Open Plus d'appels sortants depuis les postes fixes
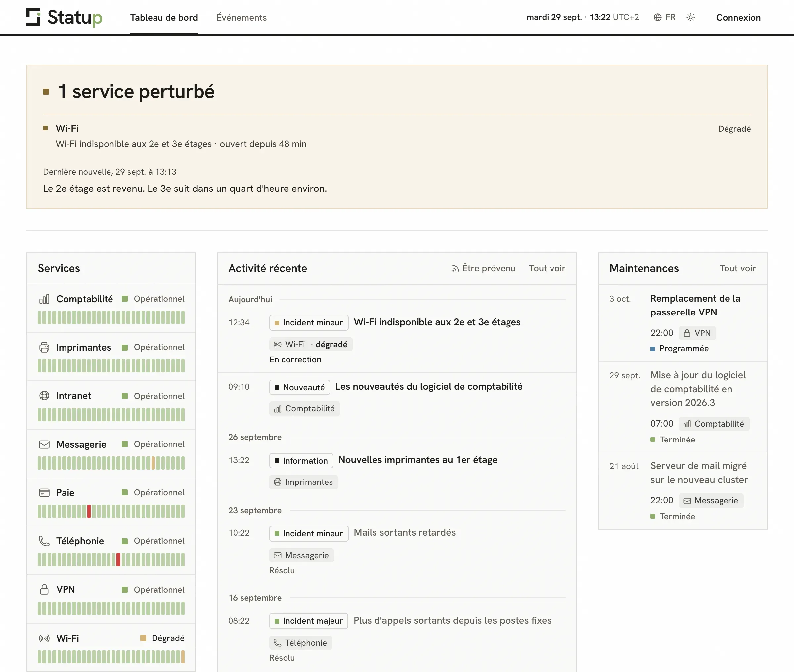Viewport: 794px width, 672px height. point(453,620)
